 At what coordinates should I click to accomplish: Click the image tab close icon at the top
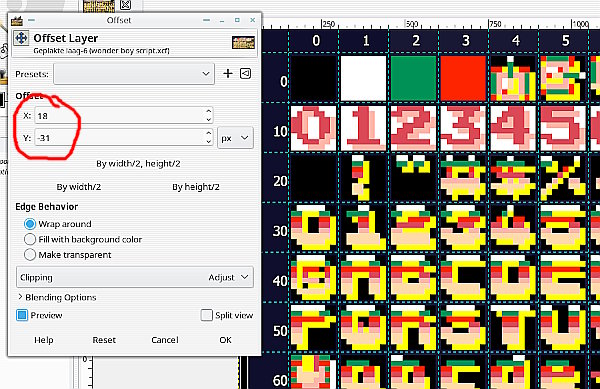point(126,5)
